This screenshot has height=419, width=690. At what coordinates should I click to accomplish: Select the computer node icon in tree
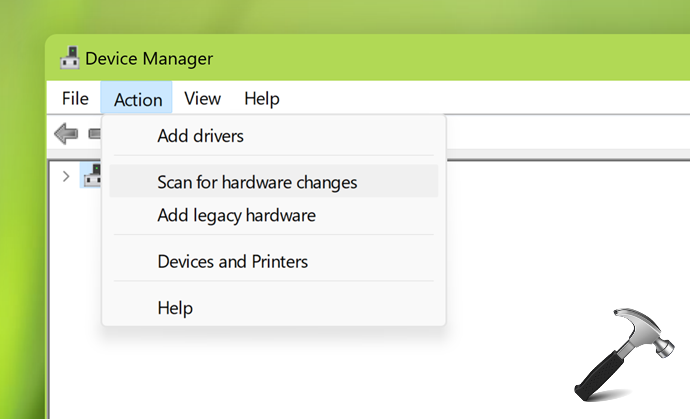(92, 176)
